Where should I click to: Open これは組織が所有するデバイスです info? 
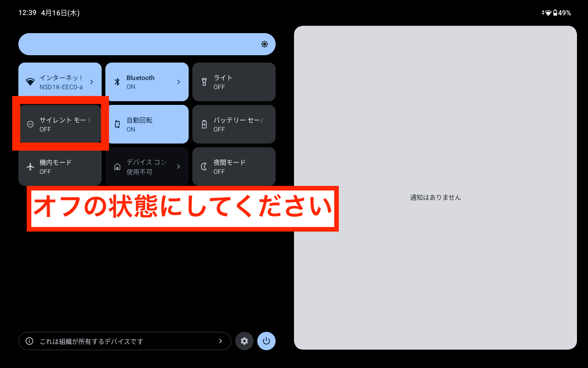[125, 341]
